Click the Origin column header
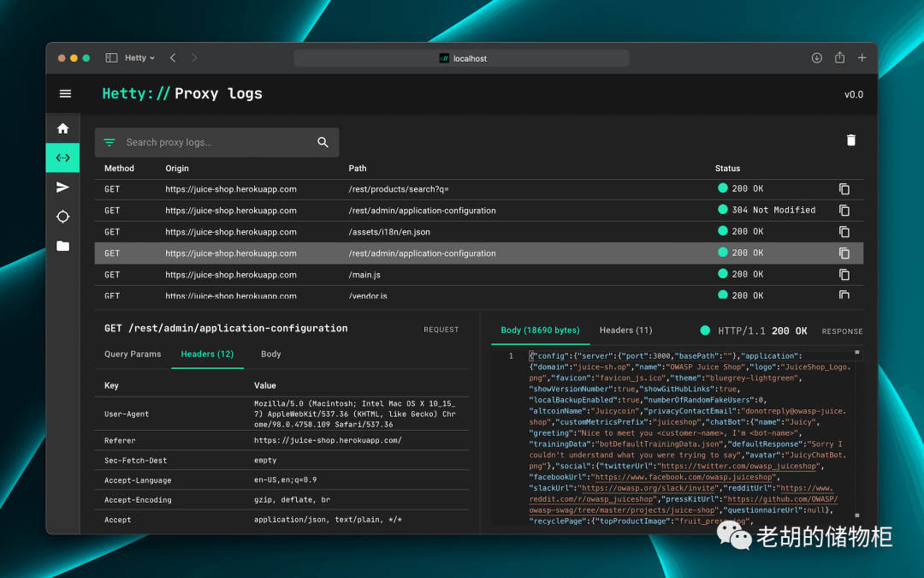Viewport: 924px width, 578px height. tap(177, 168)
